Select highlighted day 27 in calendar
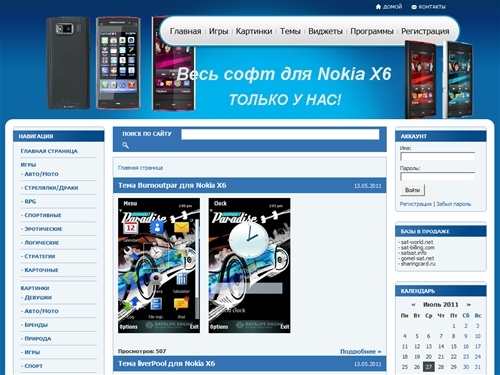Screen dimensions: 500x375 (x=429, y=367)
